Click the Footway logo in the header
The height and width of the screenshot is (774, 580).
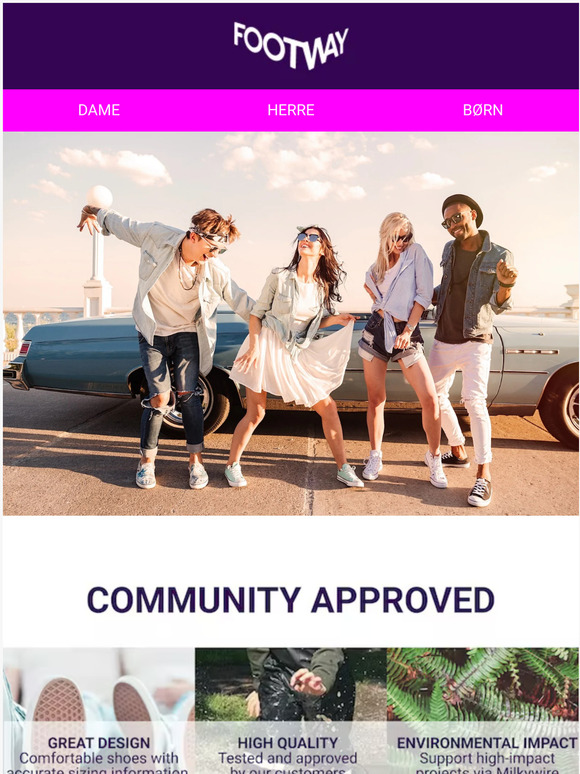coord(291,45)
